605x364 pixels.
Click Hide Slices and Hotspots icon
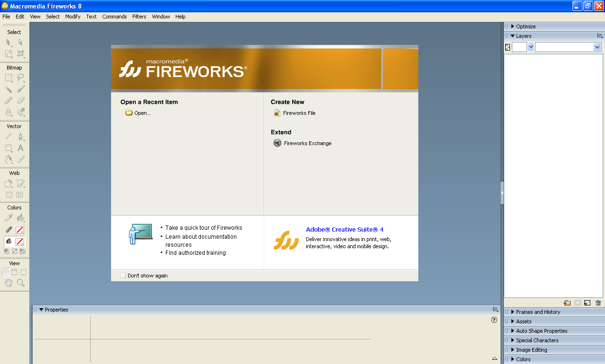click(9, 194)
